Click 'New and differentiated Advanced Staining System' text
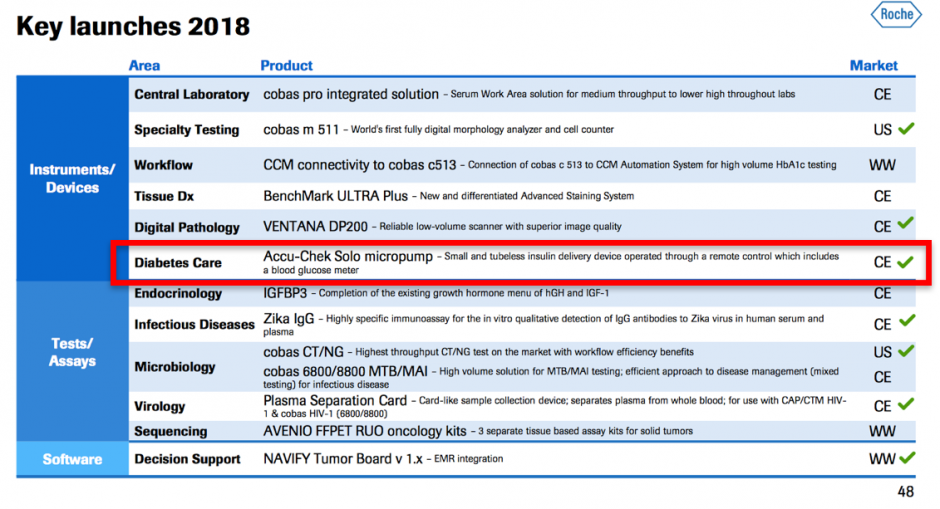The image size is (940, 509). (x=527, y=196)
